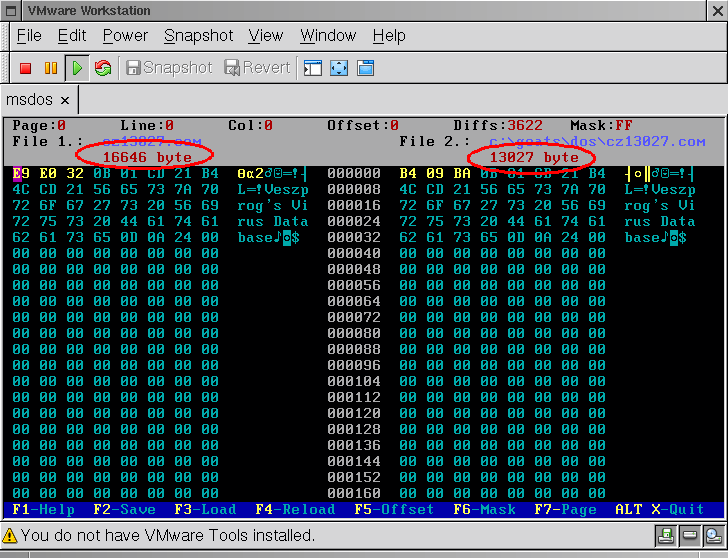The height and width of the screenshot is (558, 728).
Task: Click VMware Tools not installed message
Action: pyautogui.click(x=168, y=536)
